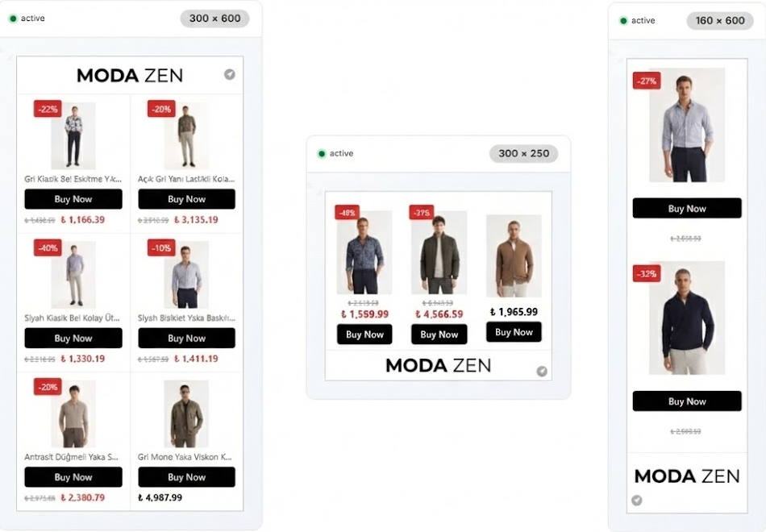766x532 pixels.
Task: Open the Gri Mone Yaka Viskon product link
Action: pyautogui.click(x=186, y=455)
